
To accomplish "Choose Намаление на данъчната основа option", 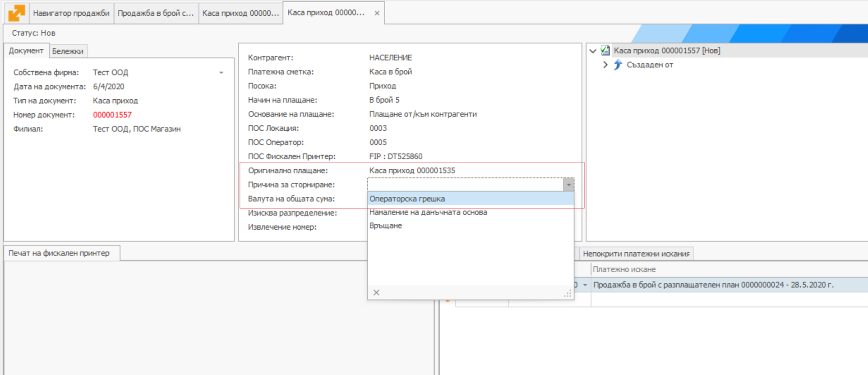I will point(471,212).
